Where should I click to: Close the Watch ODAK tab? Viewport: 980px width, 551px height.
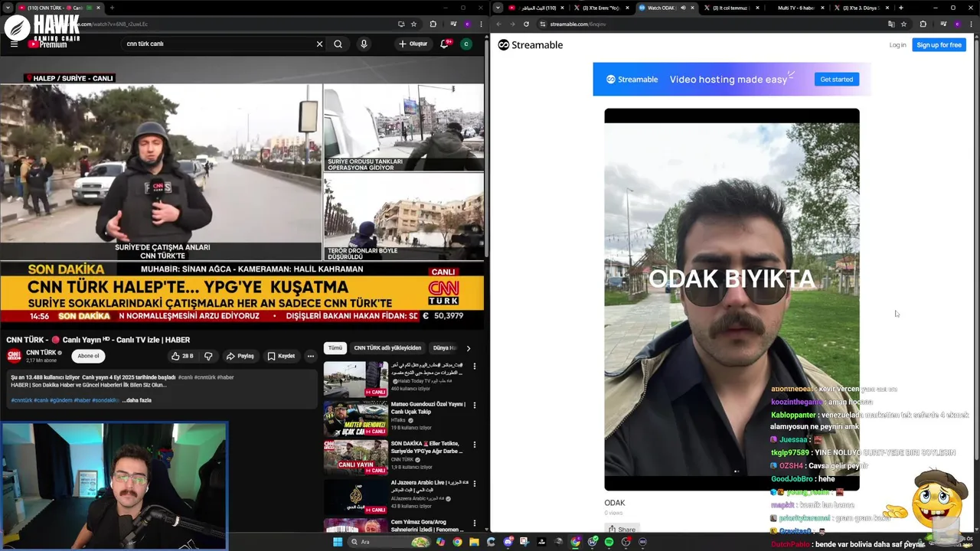point(693,8)
